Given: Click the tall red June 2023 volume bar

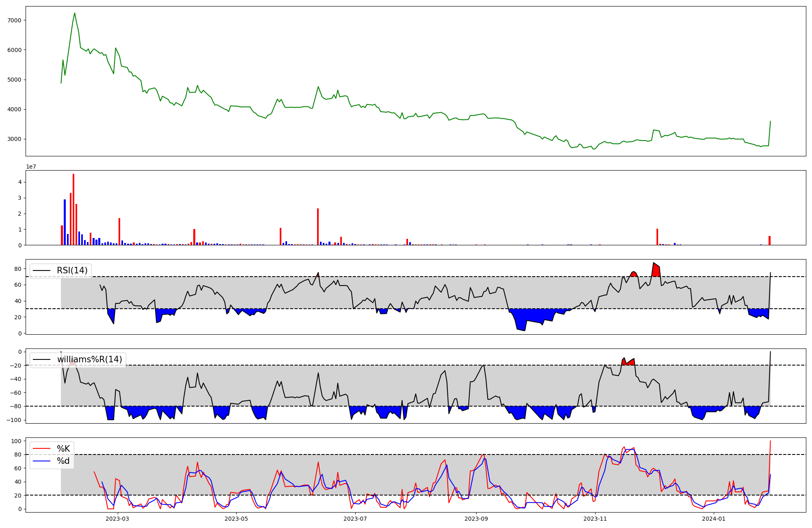Looking at the screenshot, I should (x=318, y=227).
